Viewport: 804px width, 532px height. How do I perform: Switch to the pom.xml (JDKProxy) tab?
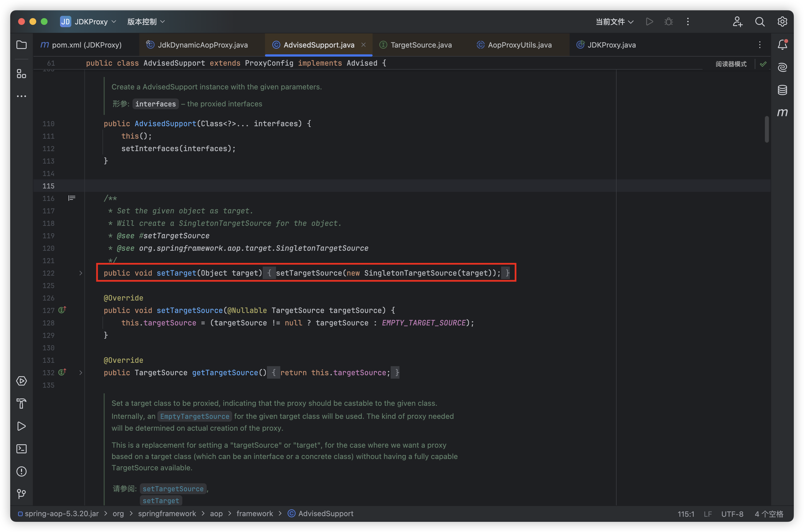[x=82, y=45]
